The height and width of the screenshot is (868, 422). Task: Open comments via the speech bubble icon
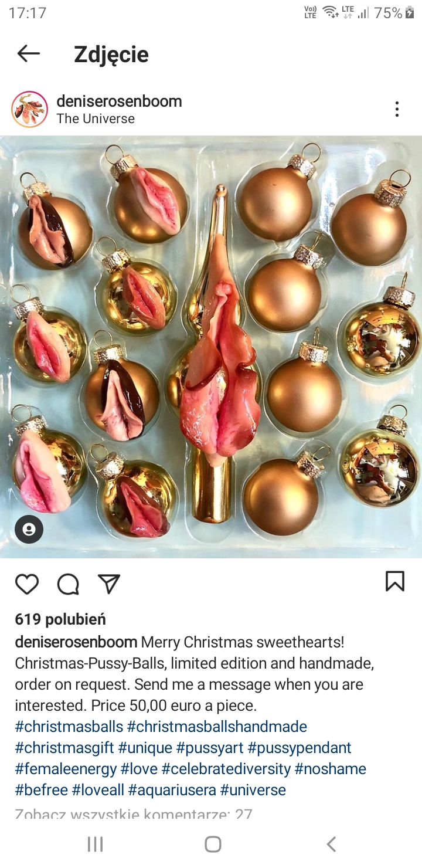(68, 584)
